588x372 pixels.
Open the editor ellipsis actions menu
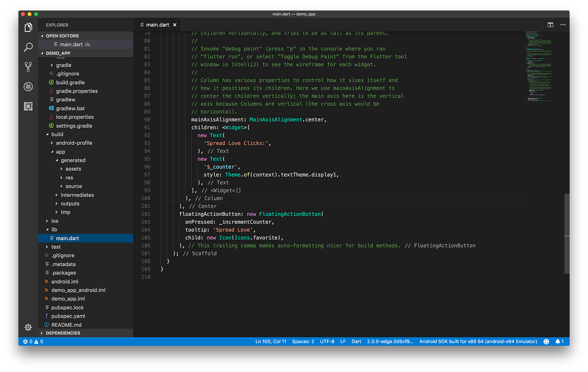coord(563,24)
